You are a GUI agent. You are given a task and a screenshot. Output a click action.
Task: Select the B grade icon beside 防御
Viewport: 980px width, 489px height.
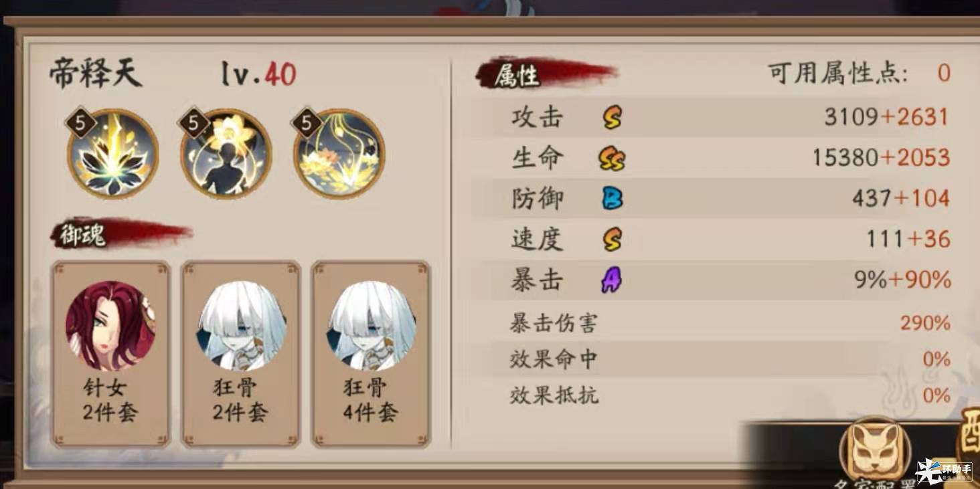pos(612,199)
